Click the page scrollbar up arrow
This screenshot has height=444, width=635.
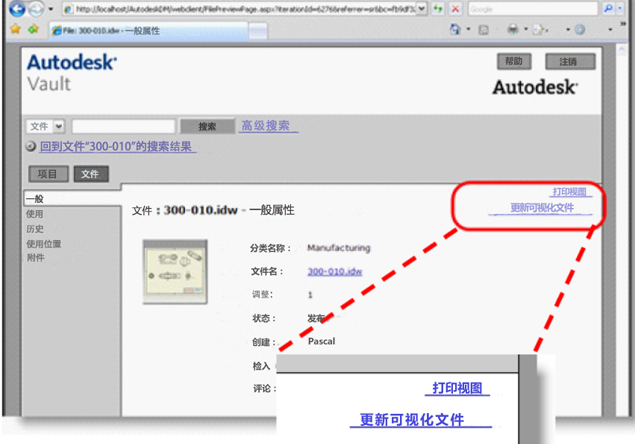click(x=621, y=50)
